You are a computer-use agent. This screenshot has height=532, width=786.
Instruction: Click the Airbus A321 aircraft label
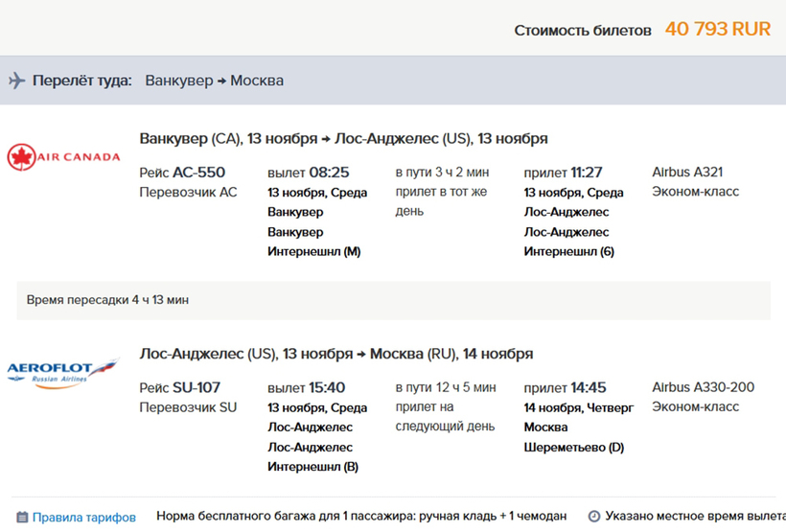[x=687, y=173]
